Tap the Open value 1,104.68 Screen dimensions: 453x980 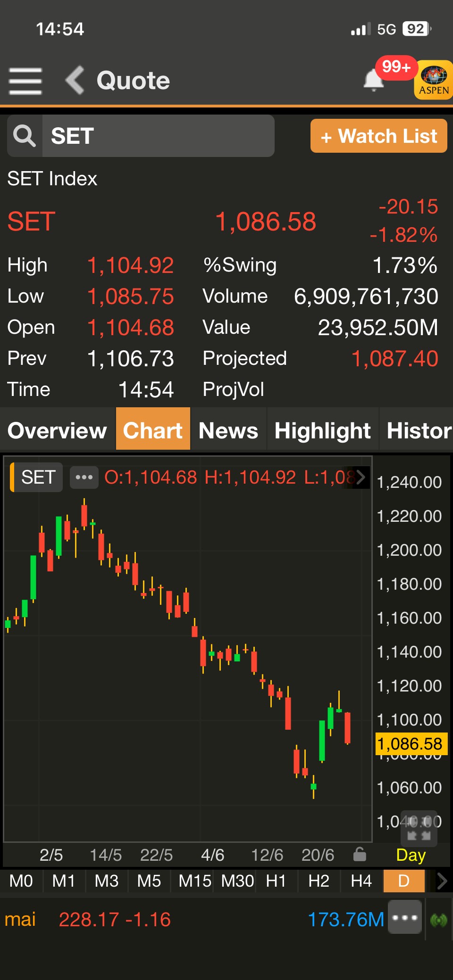coord(131,327)
